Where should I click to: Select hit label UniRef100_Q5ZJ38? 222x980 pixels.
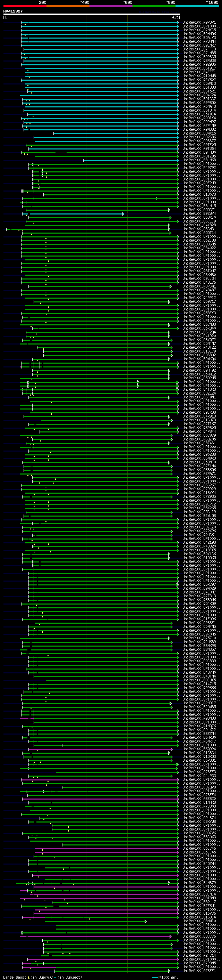pyautogui.click(x=199, y=241)
